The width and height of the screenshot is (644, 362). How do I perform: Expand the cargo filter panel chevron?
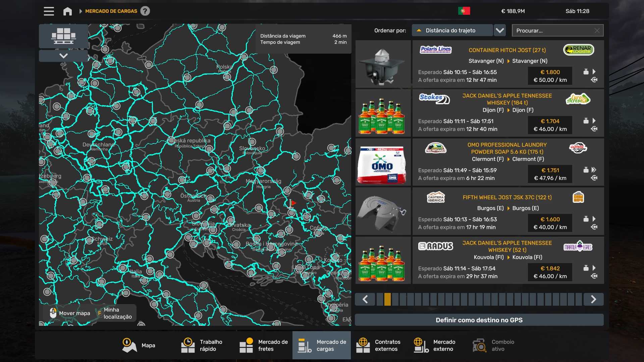[x=63, y=56]
